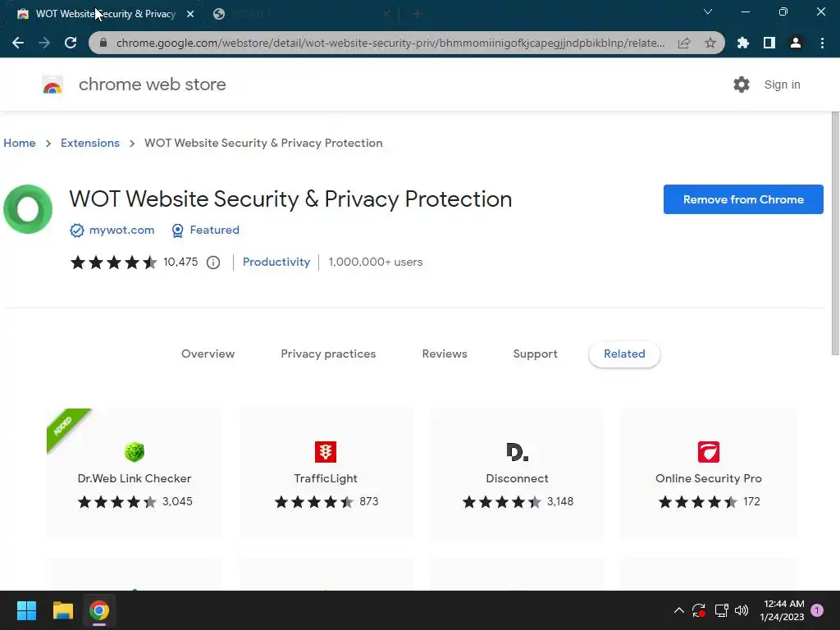Screen dimensions: 840x630
Task: Reload the page
Action: tap(71, 43)
